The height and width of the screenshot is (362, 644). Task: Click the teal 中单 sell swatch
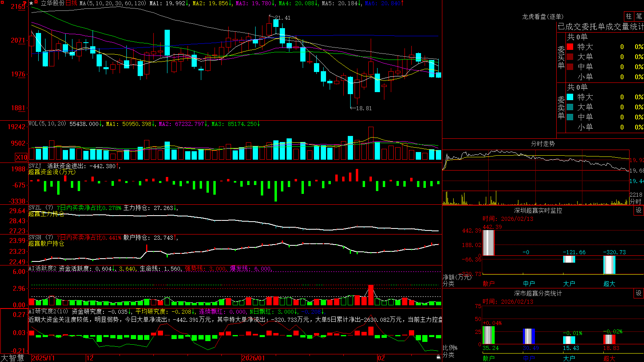pos(570,117)
